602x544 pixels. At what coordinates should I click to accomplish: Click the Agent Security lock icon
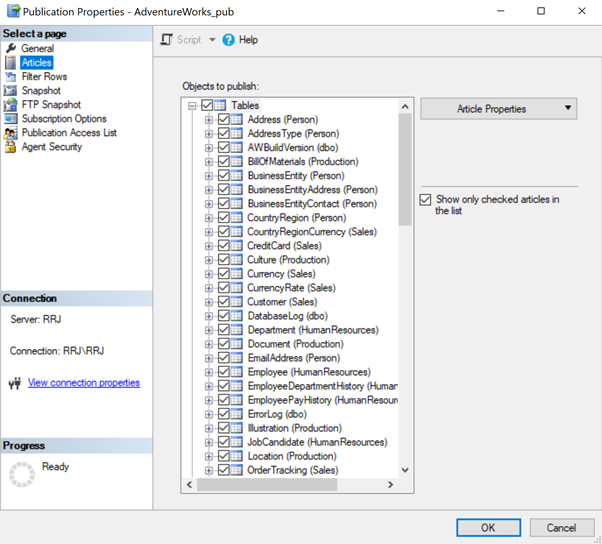click(11, 147)
